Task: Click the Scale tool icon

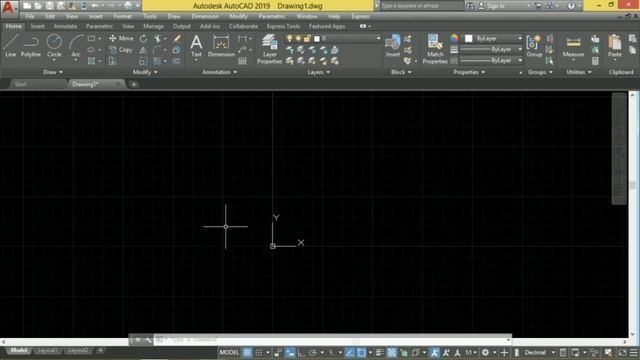Action: click(x=143, y=61)
